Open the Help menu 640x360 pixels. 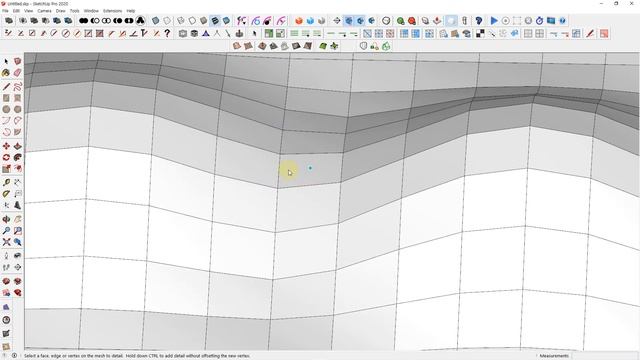(x=131, y=11)
